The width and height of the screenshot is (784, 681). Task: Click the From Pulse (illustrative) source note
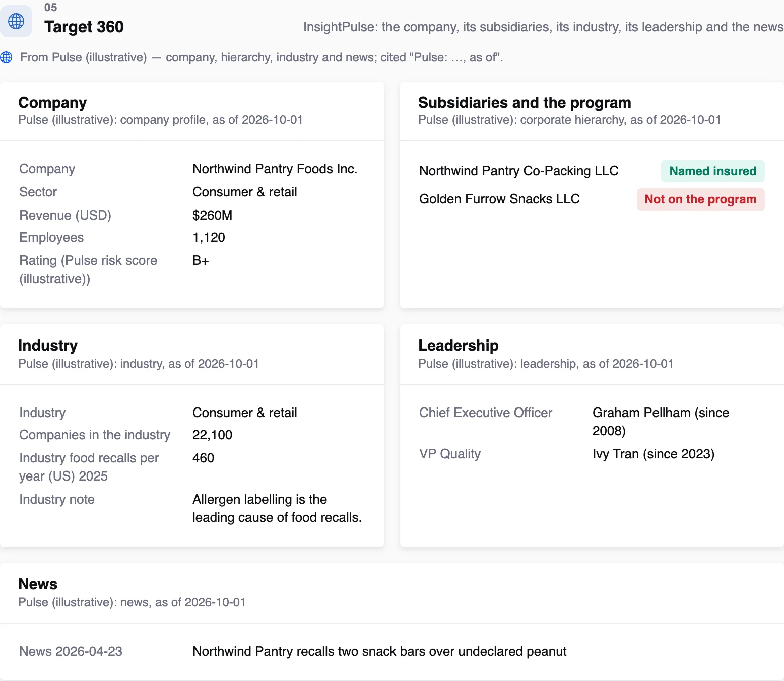[262, 57]
